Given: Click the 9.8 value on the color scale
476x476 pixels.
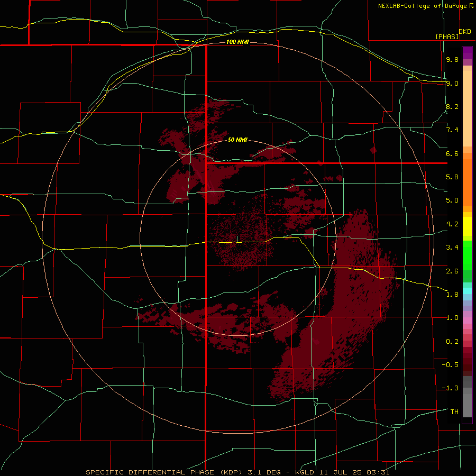Looking at the screenshot, I should click(x=452, y=59).
